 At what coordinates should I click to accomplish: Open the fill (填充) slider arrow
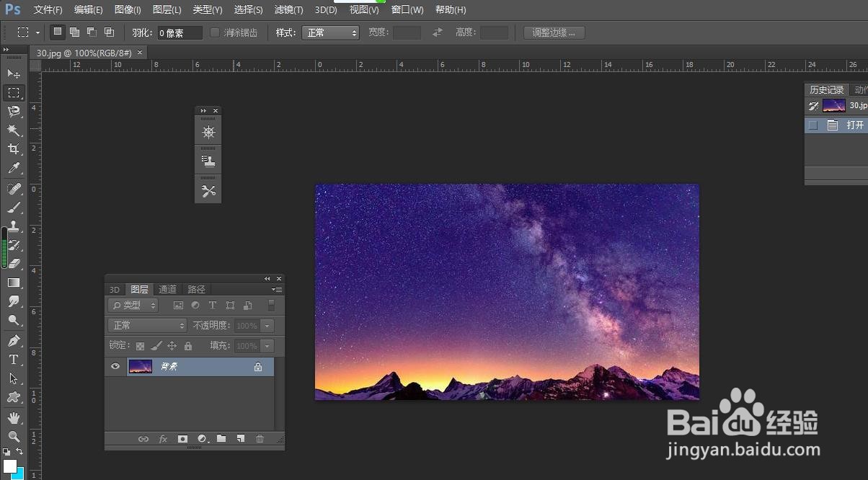pyautogui.click(x=267, y=346)
